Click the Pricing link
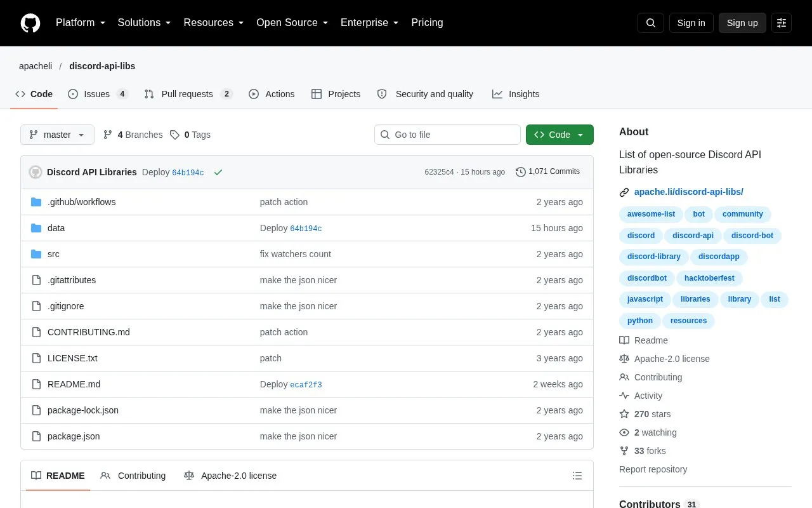This screenshot has width=812, height=508. 427,23
